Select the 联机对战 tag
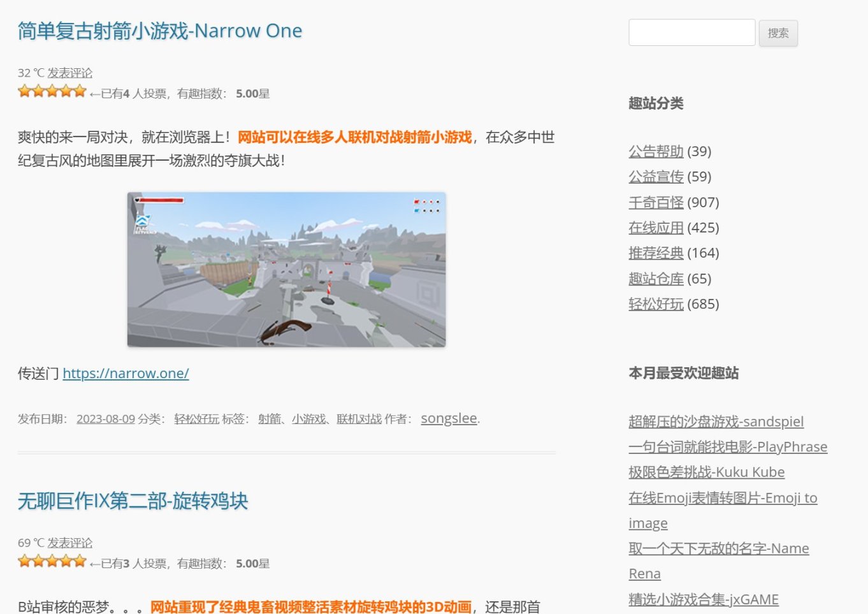868x614 pixels. tap(359, 419)
